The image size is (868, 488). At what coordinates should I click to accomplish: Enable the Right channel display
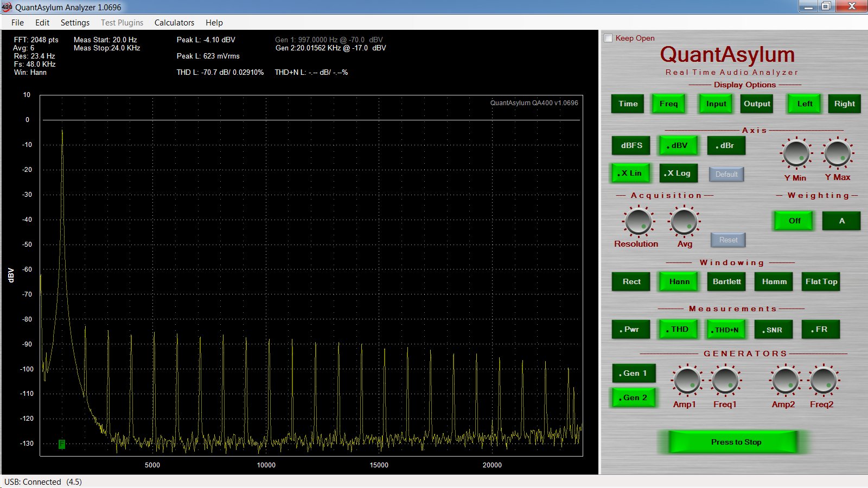pos(844,104)
